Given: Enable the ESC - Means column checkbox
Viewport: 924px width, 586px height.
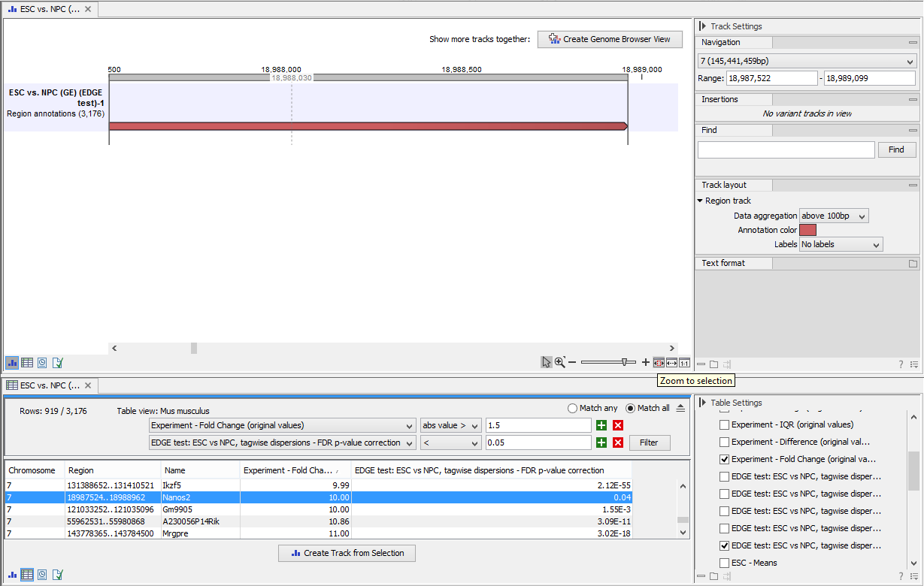Looking at the screenshot, I should tap(725, 563).
